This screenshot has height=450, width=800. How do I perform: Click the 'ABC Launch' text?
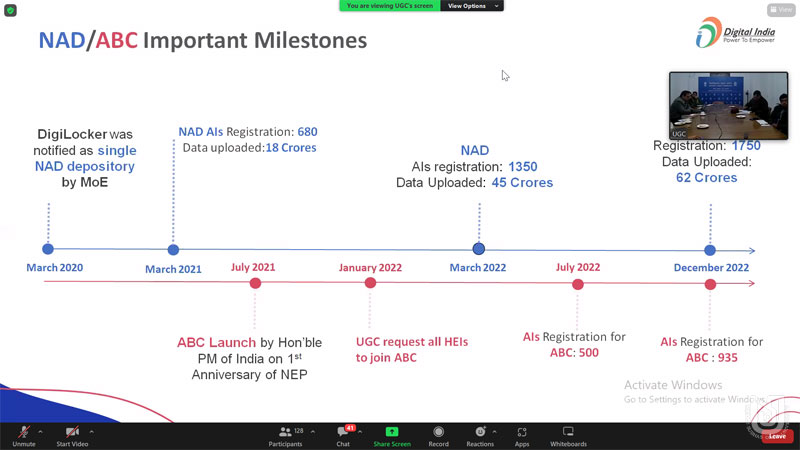point(216,342)
